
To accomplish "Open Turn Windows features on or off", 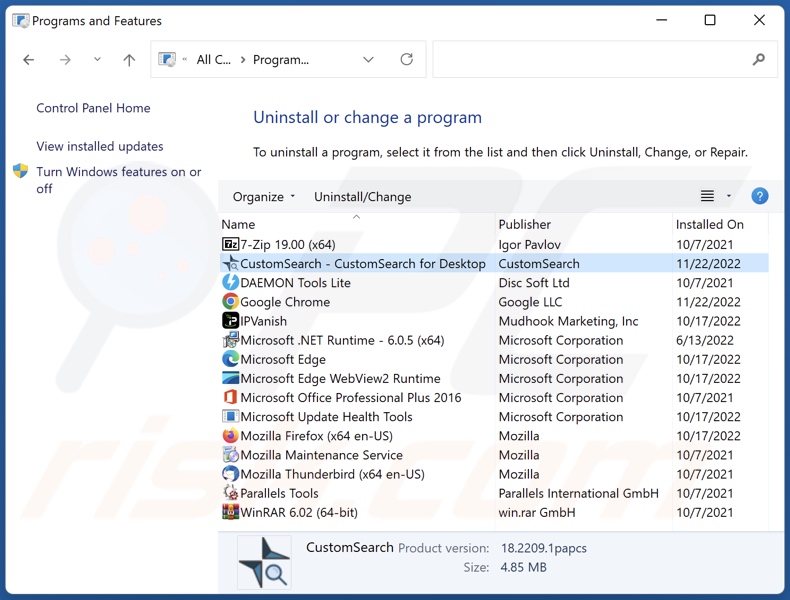I will [x=118, y=180].
